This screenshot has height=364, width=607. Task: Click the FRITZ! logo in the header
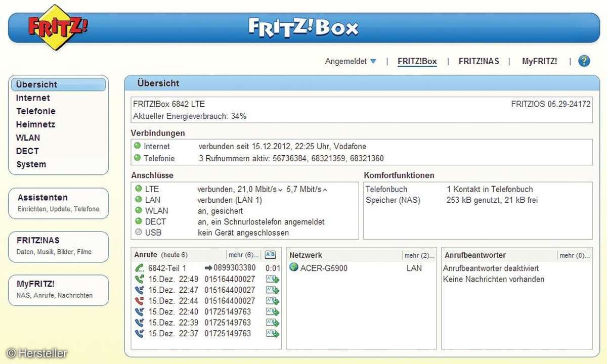click(57, 26)
